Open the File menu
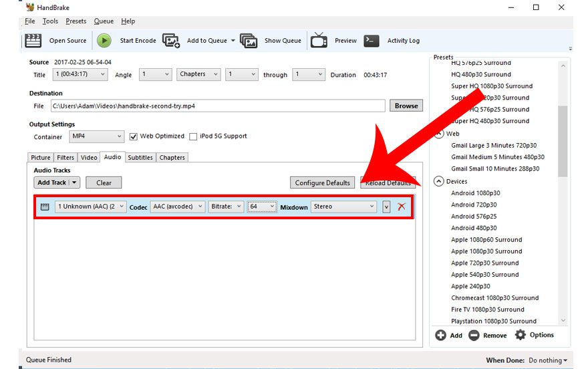Image resolution: width=588 pixels, height=369 pixels. [x=29, y=21]
